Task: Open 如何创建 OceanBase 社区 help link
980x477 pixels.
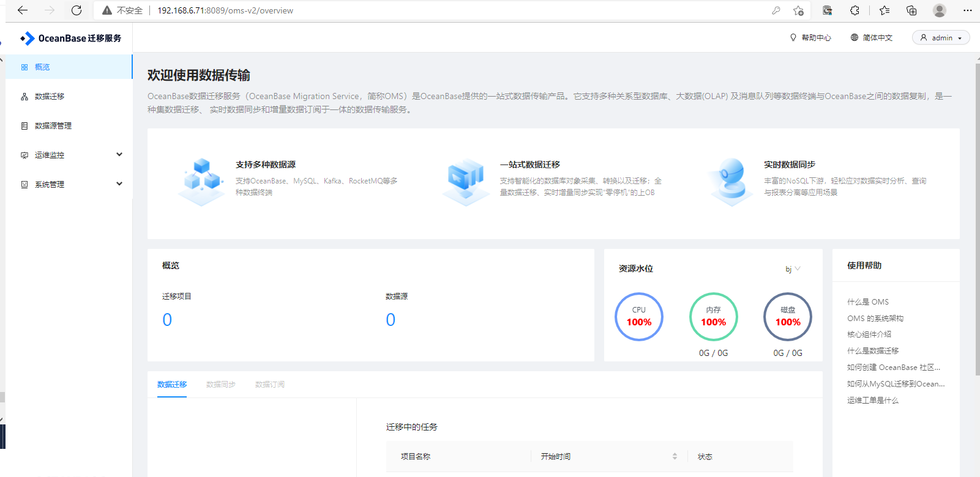Action: point(894,368)
